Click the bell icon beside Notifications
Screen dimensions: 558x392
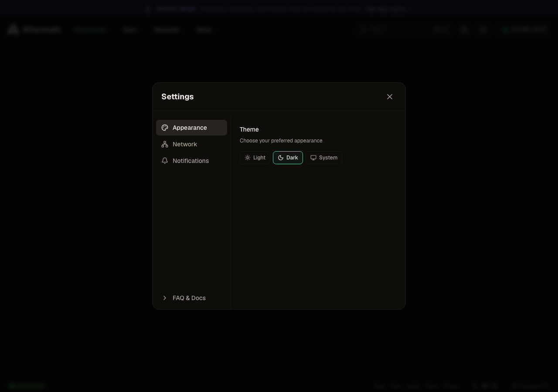click(165, 161)
